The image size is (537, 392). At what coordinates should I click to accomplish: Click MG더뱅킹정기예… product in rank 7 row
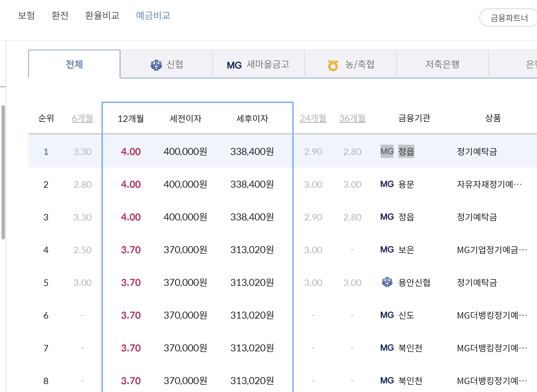492,348
